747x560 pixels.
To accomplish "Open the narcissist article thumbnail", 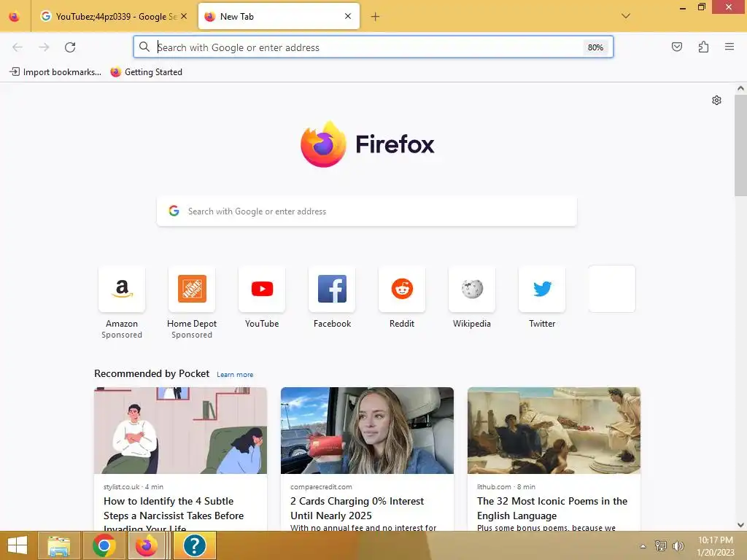I will click(181, 430).
